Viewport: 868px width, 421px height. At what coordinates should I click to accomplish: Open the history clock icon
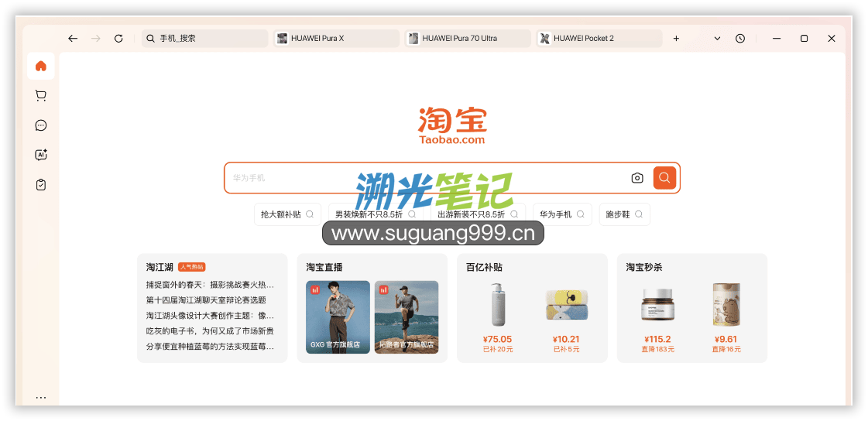pyautogui.click(x=740, y=39)
